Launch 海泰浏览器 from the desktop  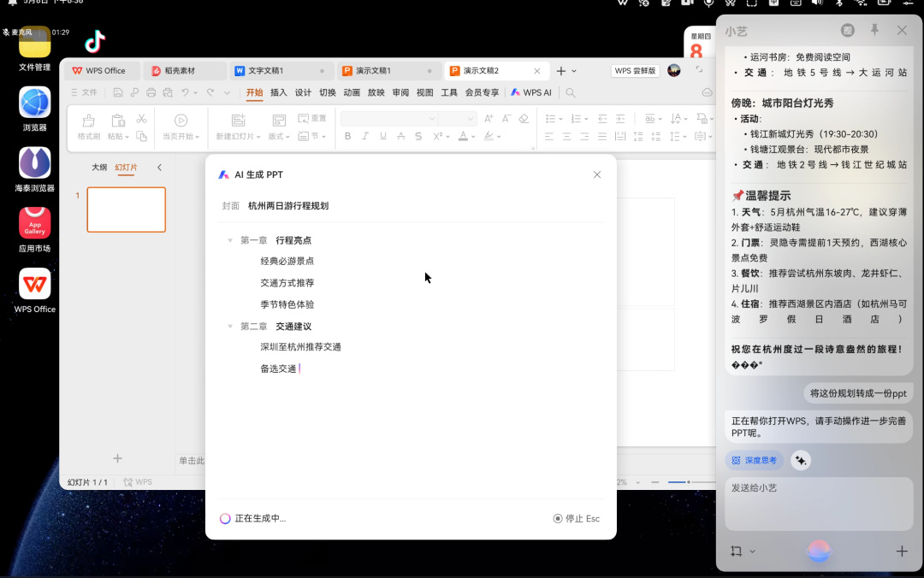35,162
